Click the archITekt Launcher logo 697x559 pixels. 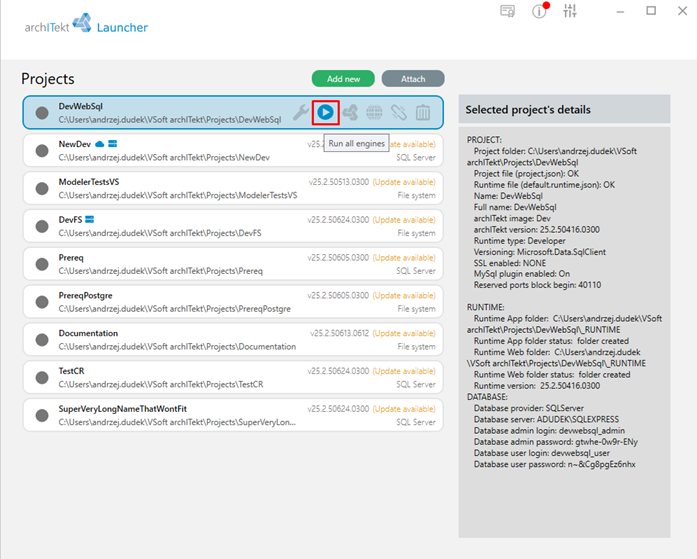[86, 24]
